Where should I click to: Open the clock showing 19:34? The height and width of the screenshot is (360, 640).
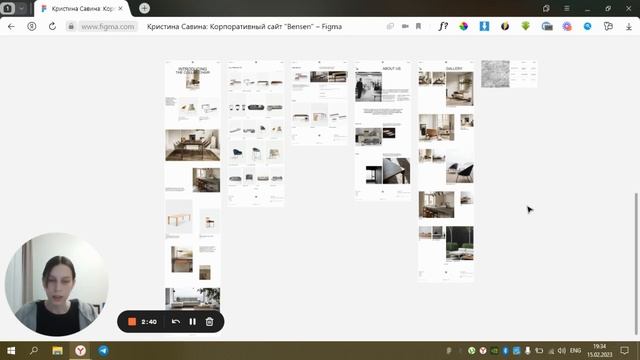(600, 351)
